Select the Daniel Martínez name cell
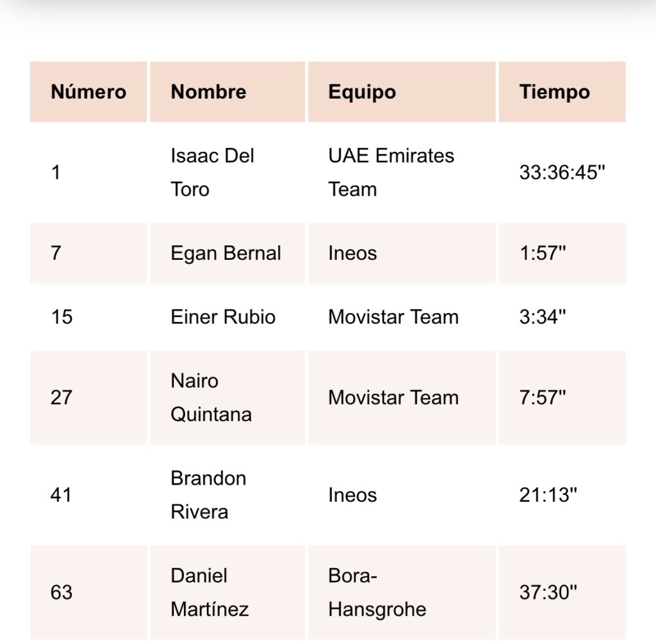Image resolution: width=656 pixels, height=644 pixels. (x=209, y=592)
